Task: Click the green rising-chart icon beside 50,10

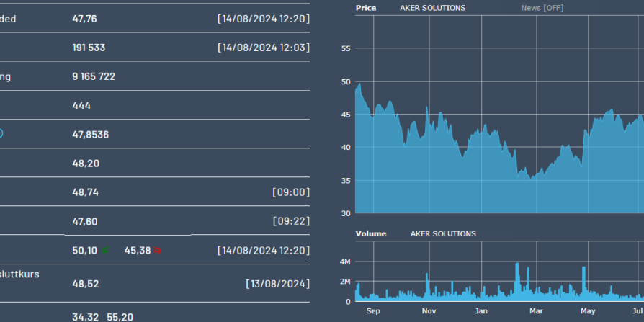Action: pyautogui.click(x=105, y=250)
